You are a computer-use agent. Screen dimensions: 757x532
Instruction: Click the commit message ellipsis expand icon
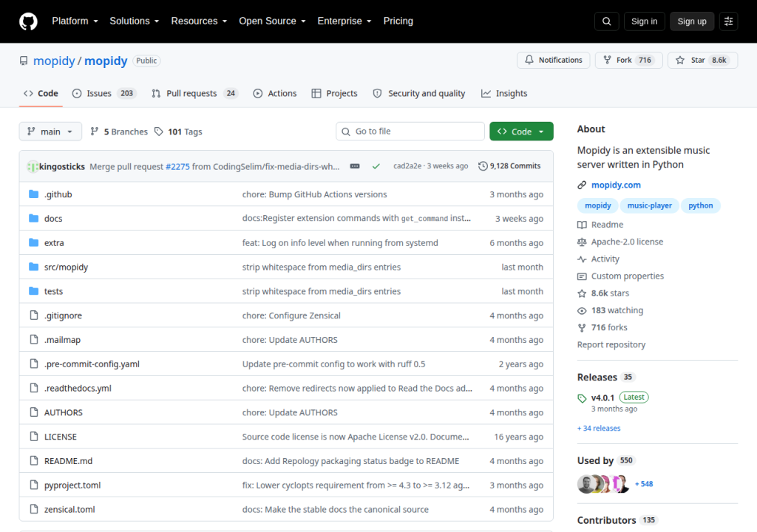355,166
